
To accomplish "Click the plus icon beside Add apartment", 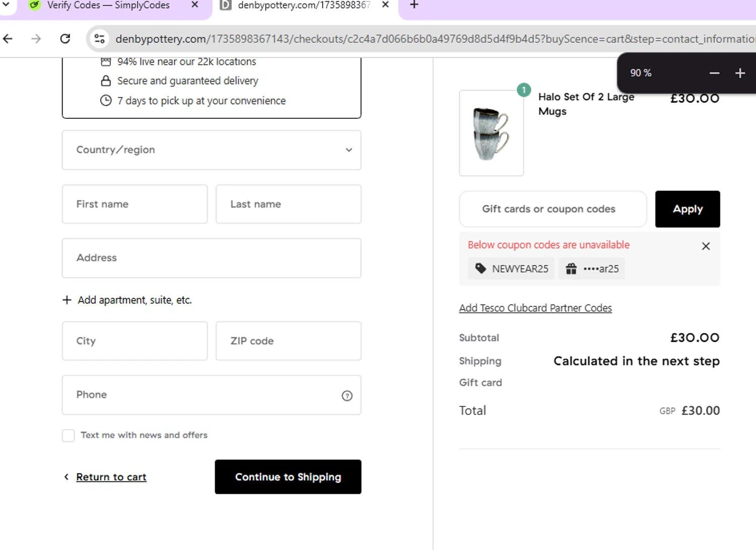I will tap(67, 300).
